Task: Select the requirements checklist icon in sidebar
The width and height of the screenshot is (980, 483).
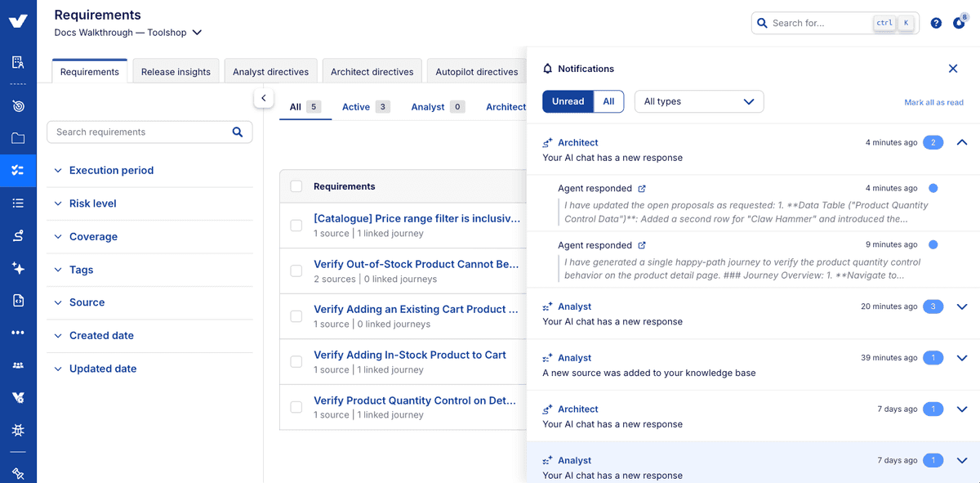Action: [18, 171]
